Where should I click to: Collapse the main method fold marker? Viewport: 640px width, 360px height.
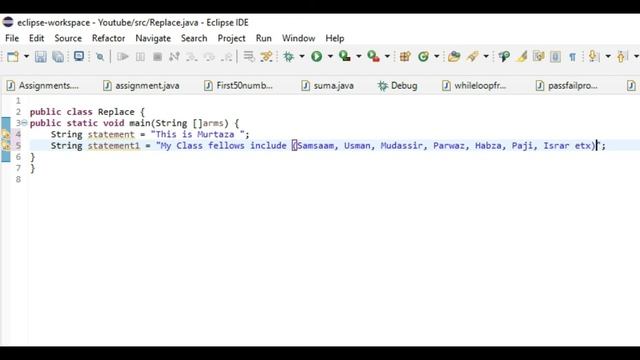tap(24, 123)
